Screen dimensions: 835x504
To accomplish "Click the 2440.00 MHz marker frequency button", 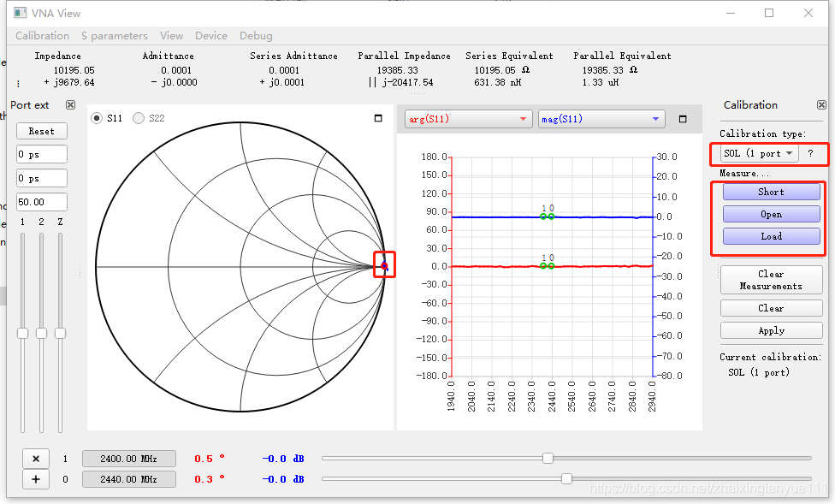I will pyautogui.click(x=129, y=479).
